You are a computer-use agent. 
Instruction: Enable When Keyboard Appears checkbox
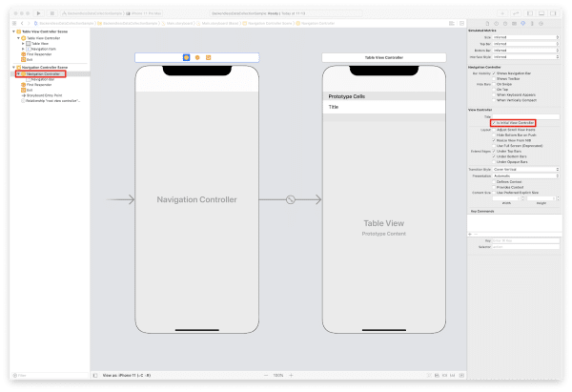tap(494, 94)
